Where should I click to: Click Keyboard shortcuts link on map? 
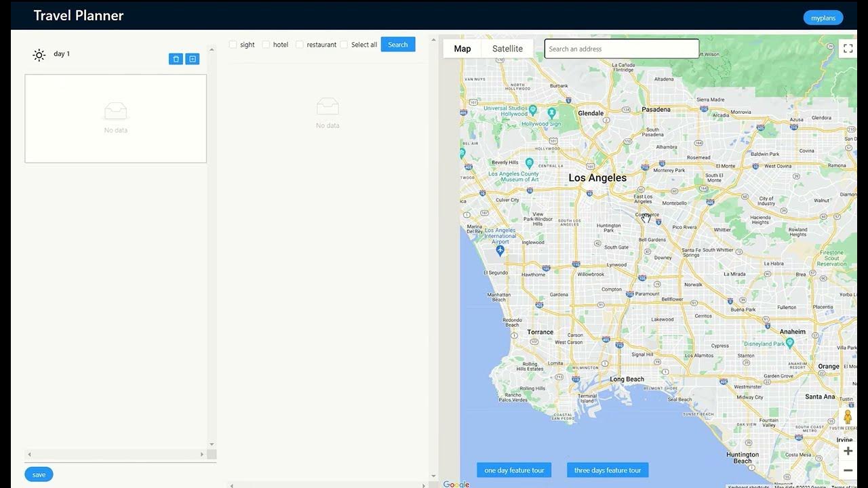point(749,486)
